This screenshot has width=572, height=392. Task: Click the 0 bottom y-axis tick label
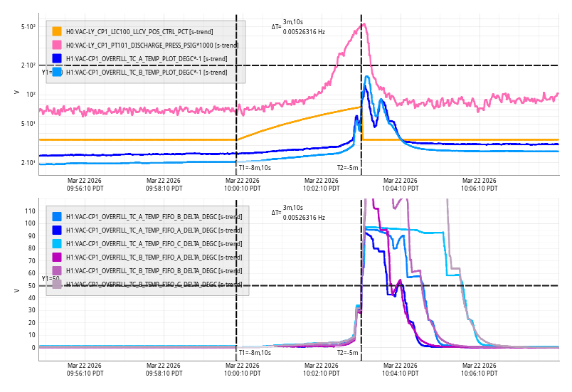(33, 347)
